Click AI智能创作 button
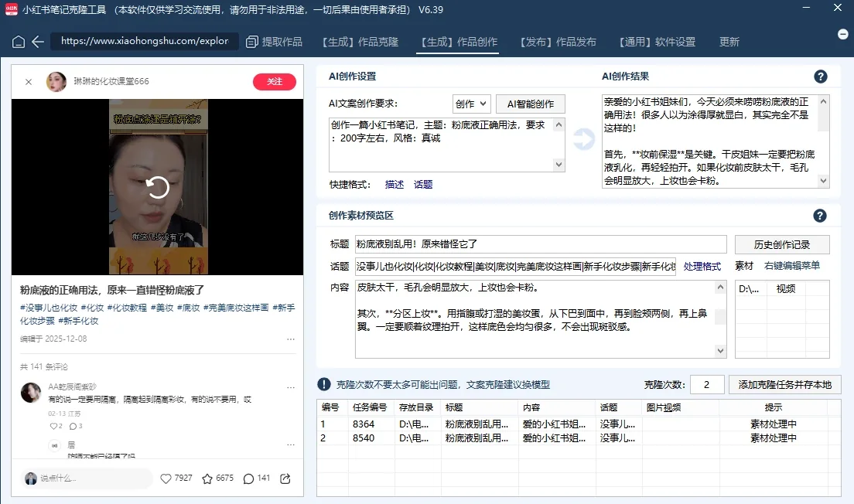Viewport: 854px width, 504px height. tap(531, 104)
